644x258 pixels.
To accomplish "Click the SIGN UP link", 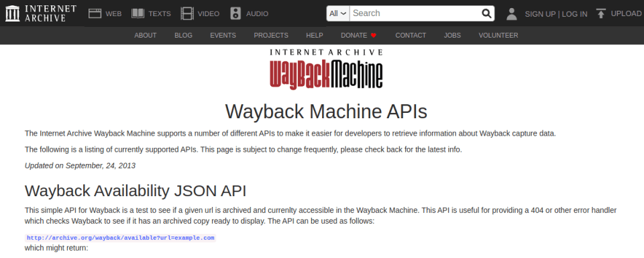I will click(540, 14).
